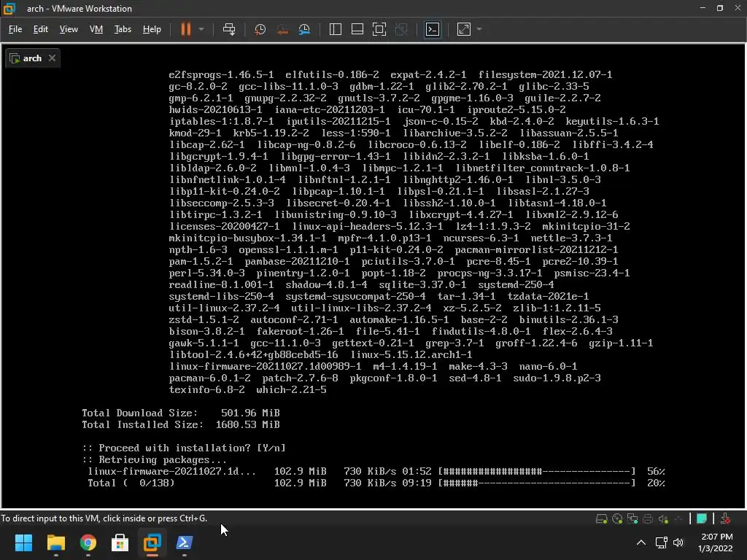Pause the virtual machine

186,29
